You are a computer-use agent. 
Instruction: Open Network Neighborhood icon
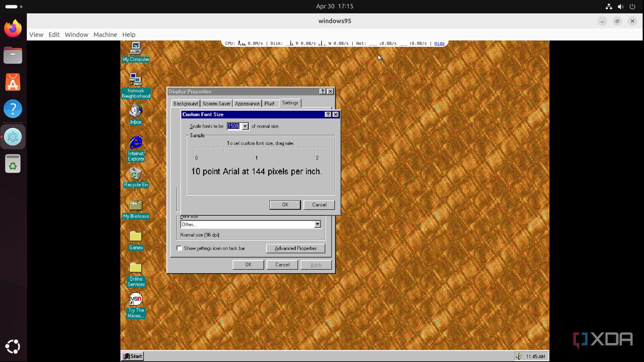coord(136,86)
